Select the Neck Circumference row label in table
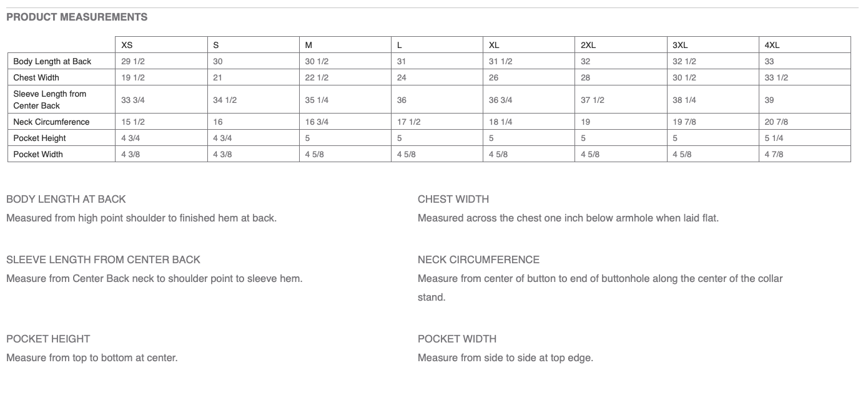Viewport: 868px width, 398px height. point(51,122)
